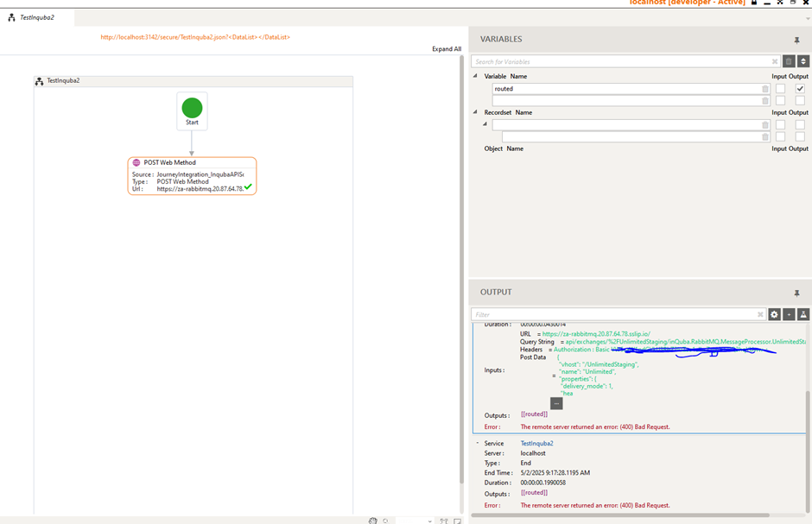Collapse the empty recordset row
This screenshot has width=812, height=524.
485,123
